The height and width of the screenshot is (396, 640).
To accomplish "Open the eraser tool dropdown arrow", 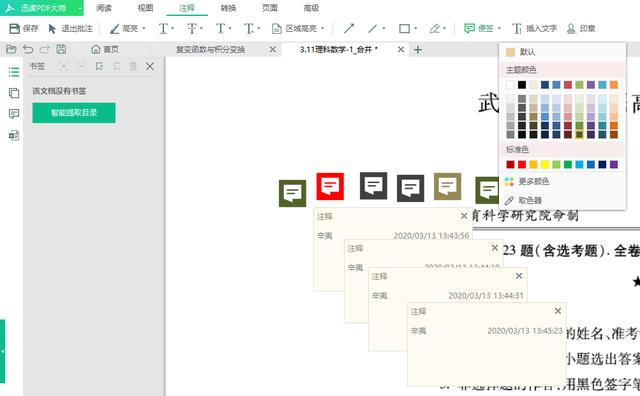I will 444,29.
